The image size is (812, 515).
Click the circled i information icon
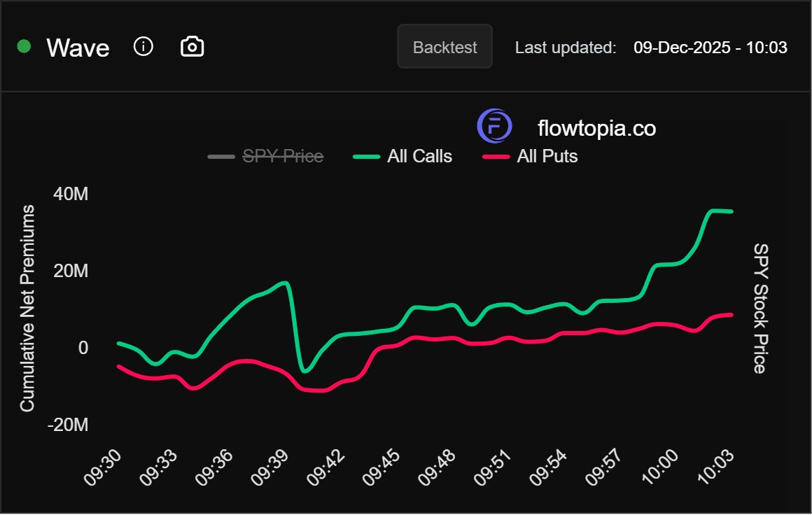[143, 45]
